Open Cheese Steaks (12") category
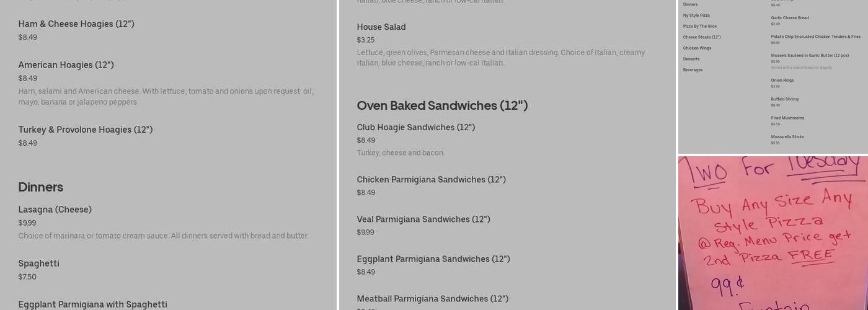Screen dimensions: 868x310 click(x=701, y=37)
